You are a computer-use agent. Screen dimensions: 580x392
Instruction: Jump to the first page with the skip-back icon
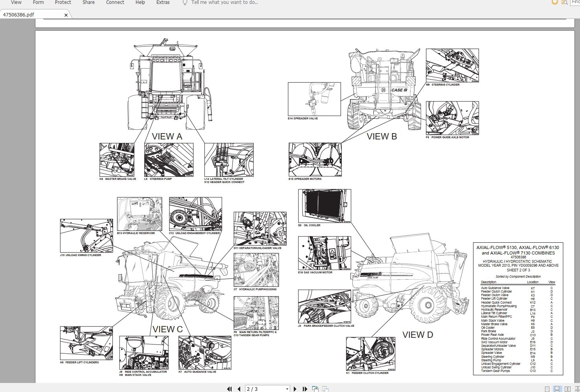[x=230, y=389]
